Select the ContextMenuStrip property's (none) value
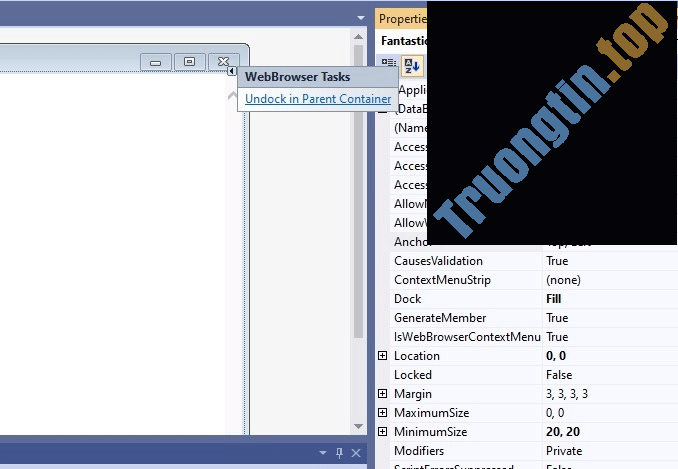This screenshot has width=678, height=469. point(563,280)
